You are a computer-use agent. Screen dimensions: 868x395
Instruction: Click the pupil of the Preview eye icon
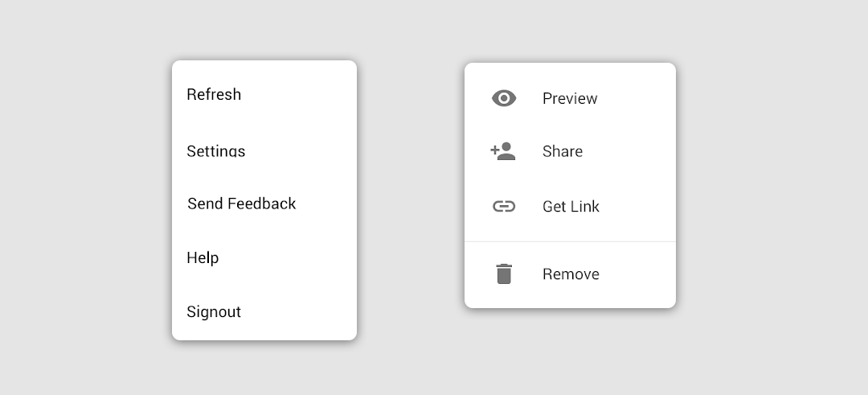[x=504, y=98]
